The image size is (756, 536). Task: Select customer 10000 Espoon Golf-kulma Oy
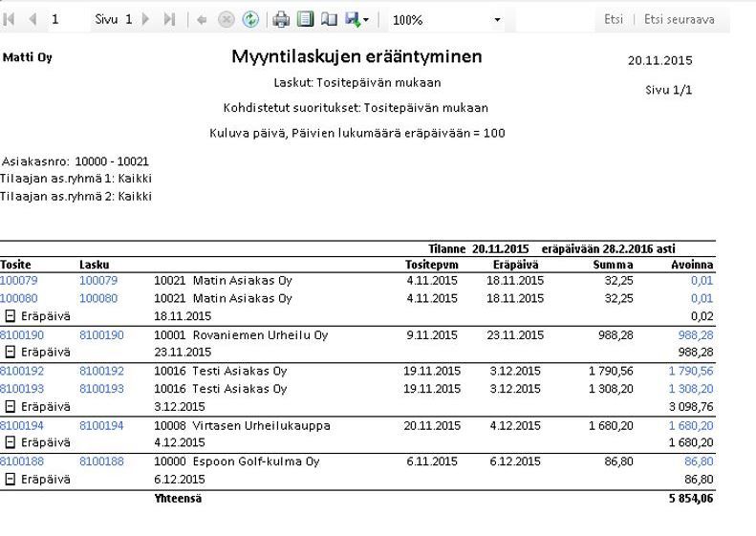tap(237, 461)
